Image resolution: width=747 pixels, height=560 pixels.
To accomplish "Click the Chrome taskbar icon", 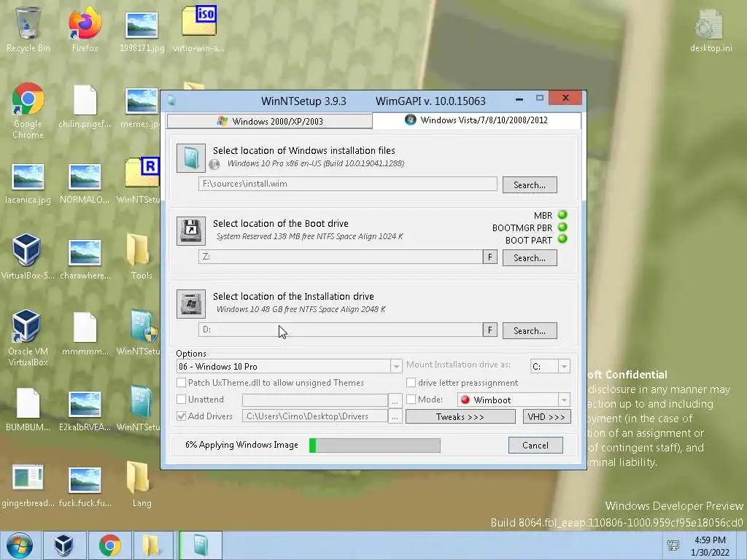I will 109,545.
